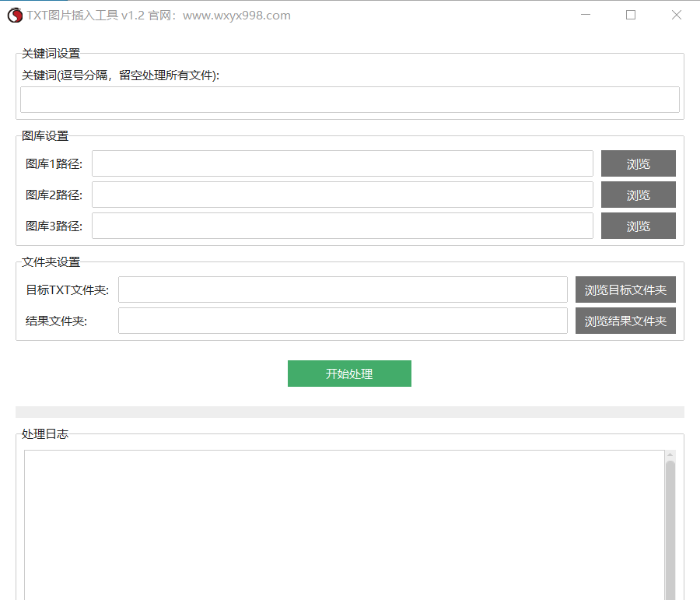Click the 图库2路径 text box
This screenshot has height=600, width=700.
pos(342,195)
